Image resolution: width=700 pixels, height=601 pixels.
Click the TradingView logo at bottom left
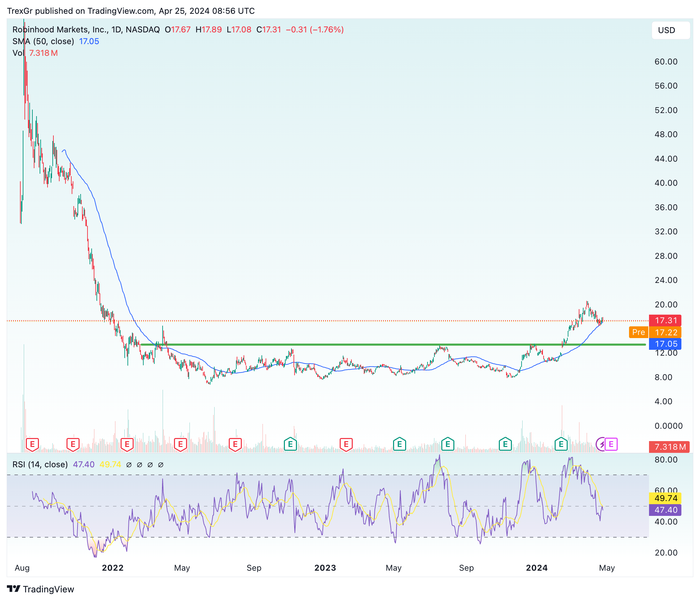coord(41,589)
